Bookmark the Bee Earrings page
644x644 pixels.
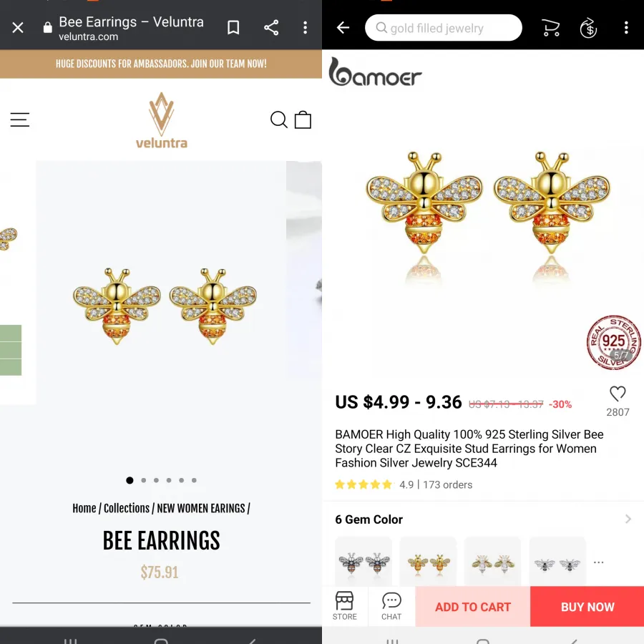(x=233, y=28)
